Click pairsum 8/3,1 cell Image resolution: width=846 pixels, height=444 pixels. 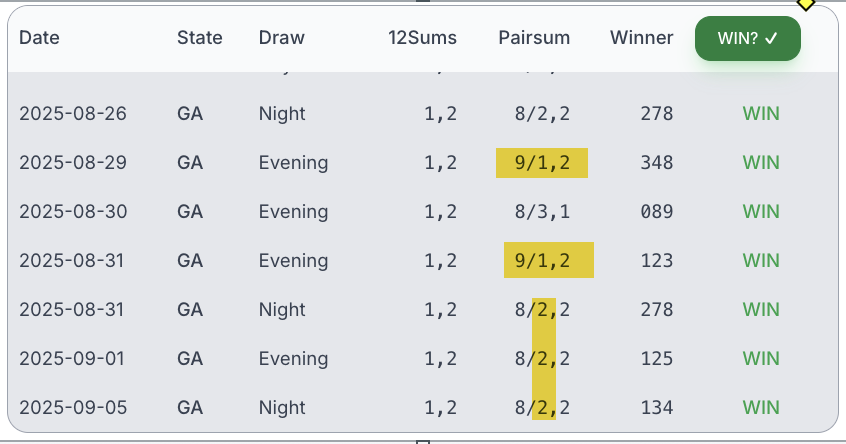tap(542, 212)
